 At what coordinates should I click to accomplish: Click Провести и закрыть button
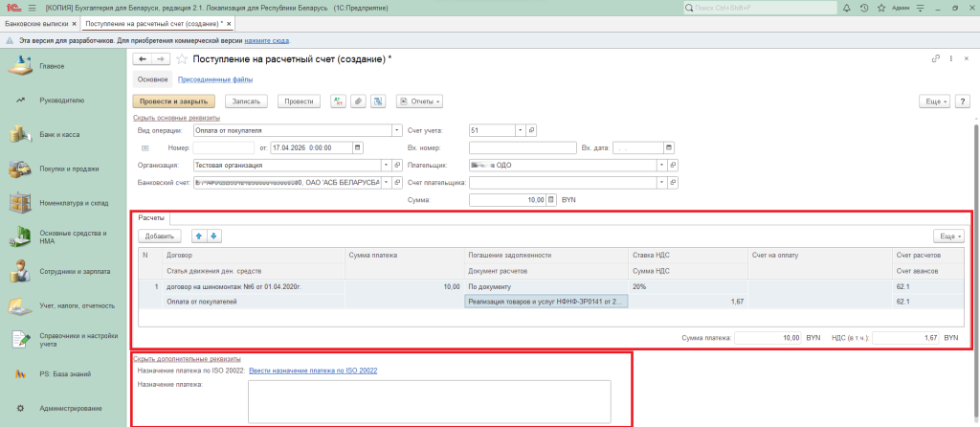click(173, 101)
